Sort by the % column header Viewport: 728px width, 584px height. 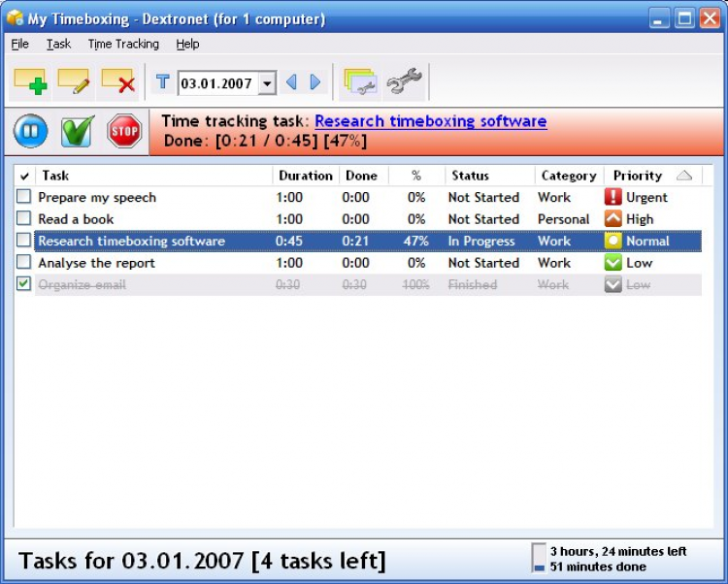tap(416, 176)
